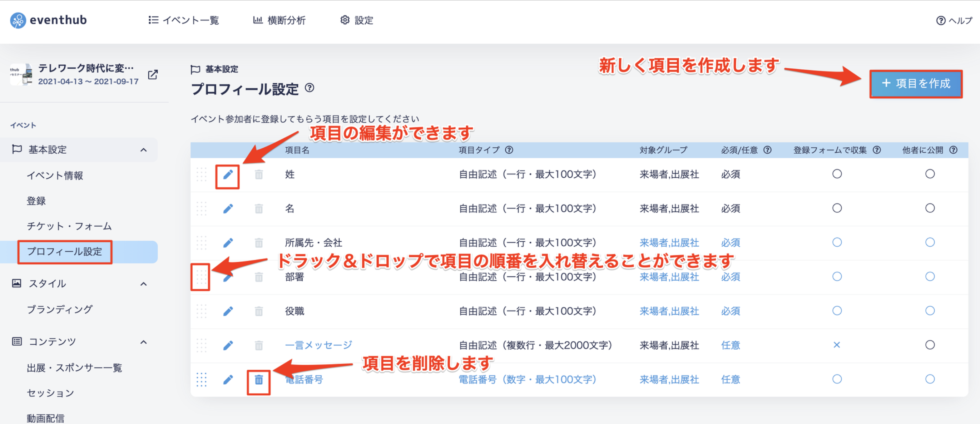
Task: Edit the 役職 item with pencil icon
Action: [228, 311]
